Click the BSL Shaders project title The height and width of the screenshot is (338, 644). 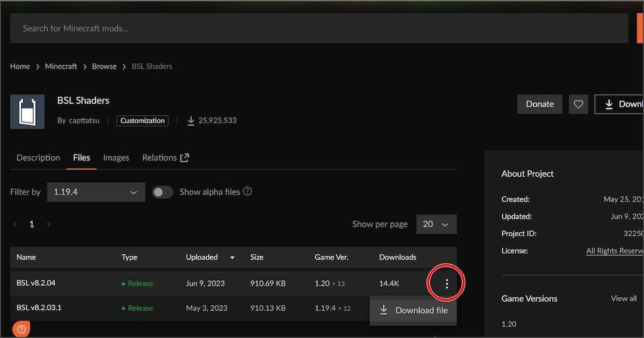(x=84, y=101)
